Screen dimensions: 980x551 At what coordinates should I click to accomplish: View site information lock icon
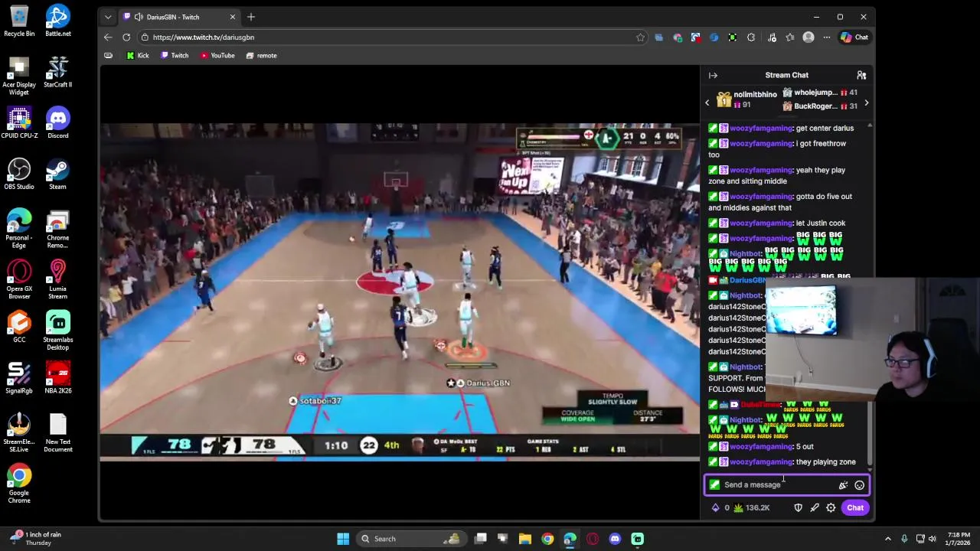pos(145,37)
